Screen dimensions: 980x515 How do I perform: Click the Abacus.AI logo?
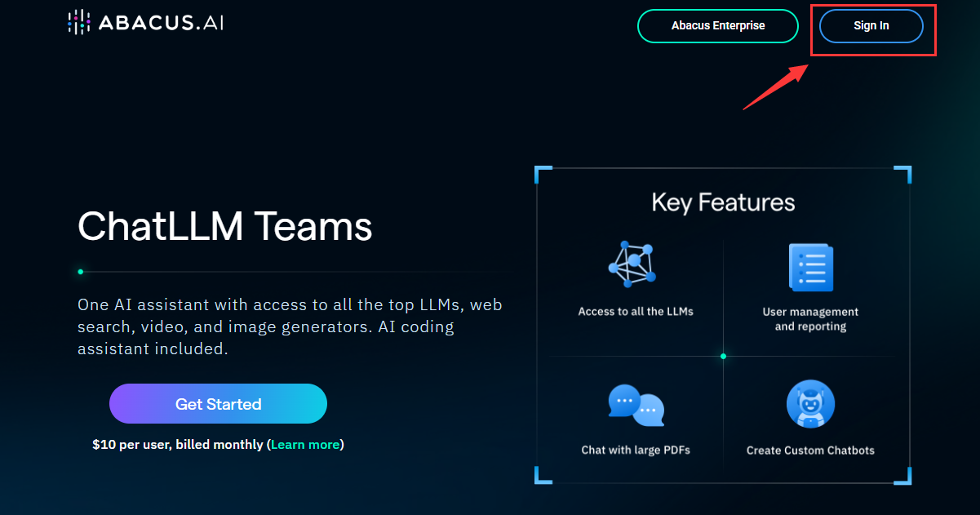click(x=146, y=23)
